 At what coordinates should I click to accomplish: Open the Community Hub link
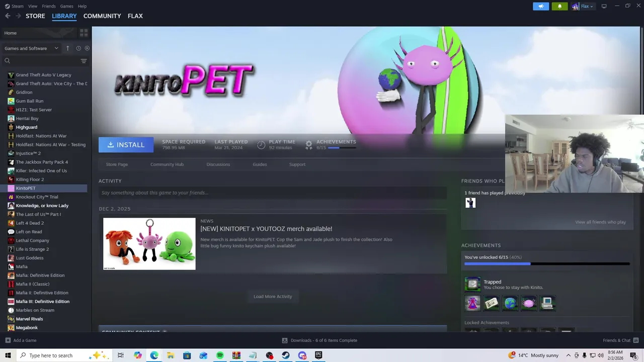tap(167, 164)
